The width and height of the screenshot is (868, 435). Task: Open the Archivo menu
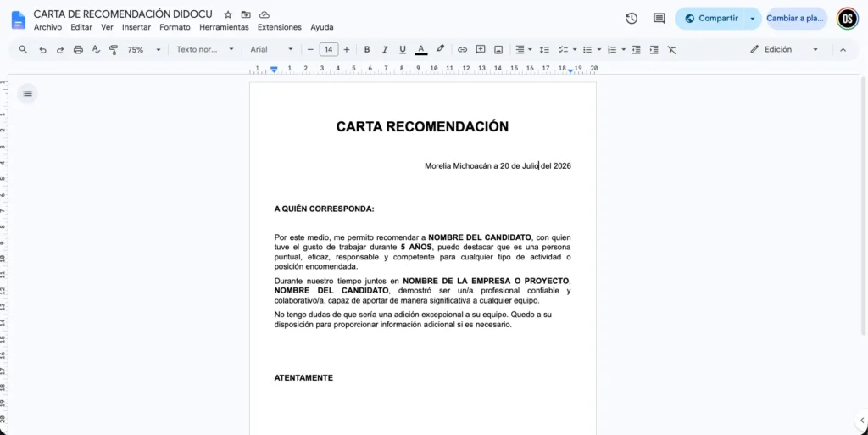(47, 27)
